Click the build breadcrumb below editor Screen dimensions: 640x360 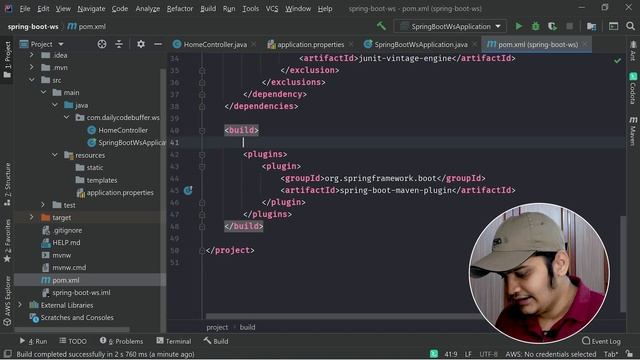pyautogui.click(x=247, y=327)
